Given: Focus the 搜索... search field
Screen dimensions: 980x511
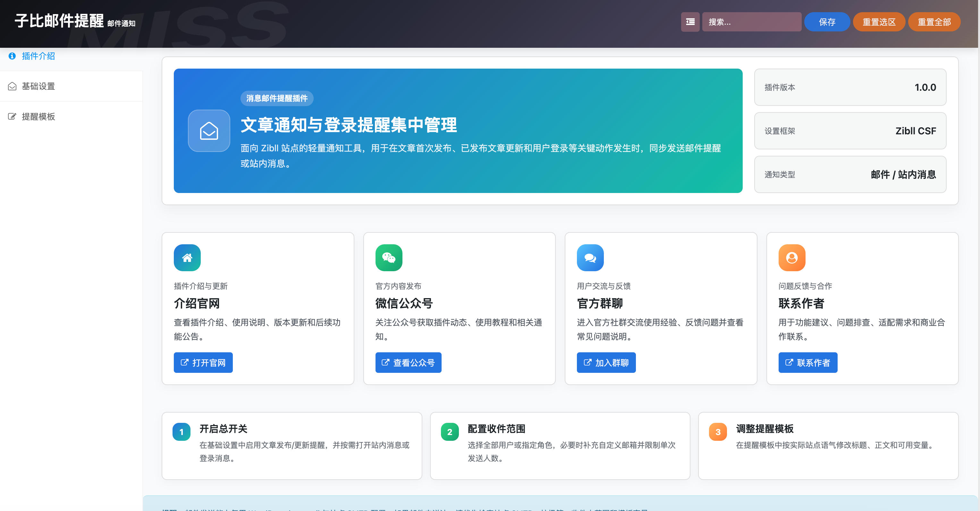Looking at the screenshot, I should pos(752,22).
